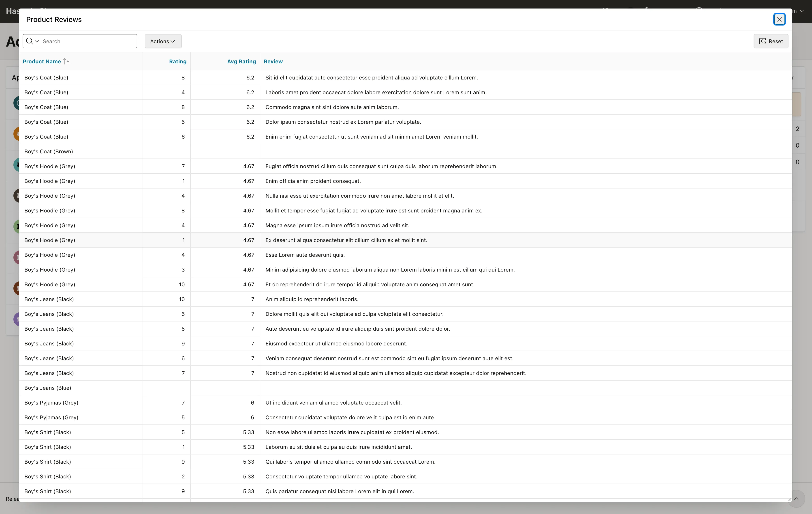812x514 pixels.
Task: Click review beginning 'Consectetur cupidatat voluptate dolore velit'
Action: tap(350, 418)
